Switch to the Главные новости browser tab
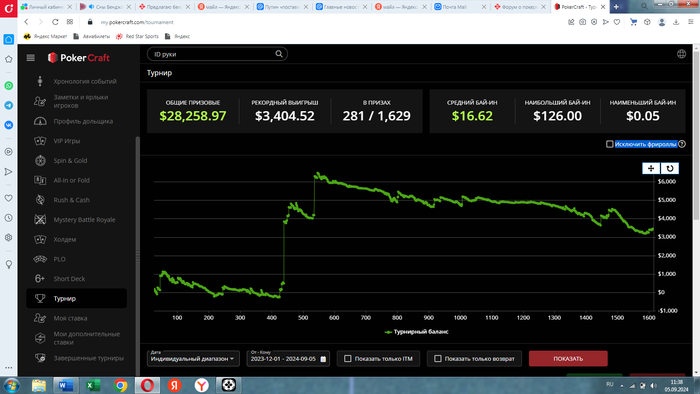The width and height of the screenshot is (700, 394). 342,7
